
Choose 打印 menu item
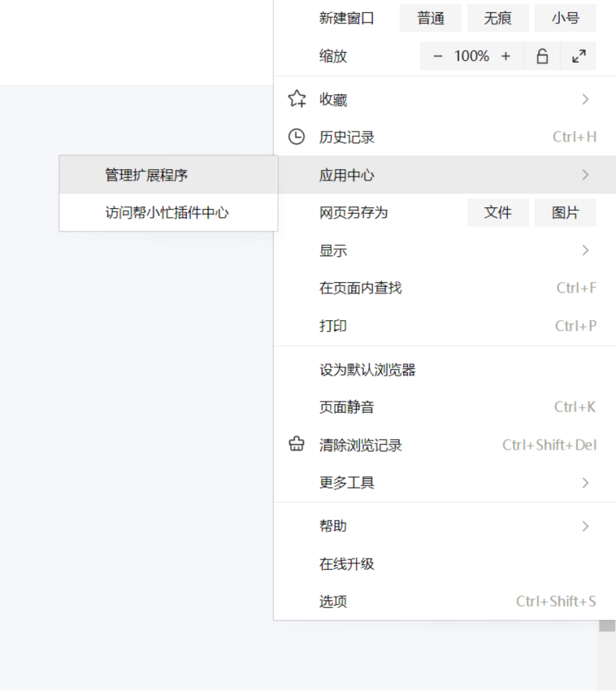point(445,326)
